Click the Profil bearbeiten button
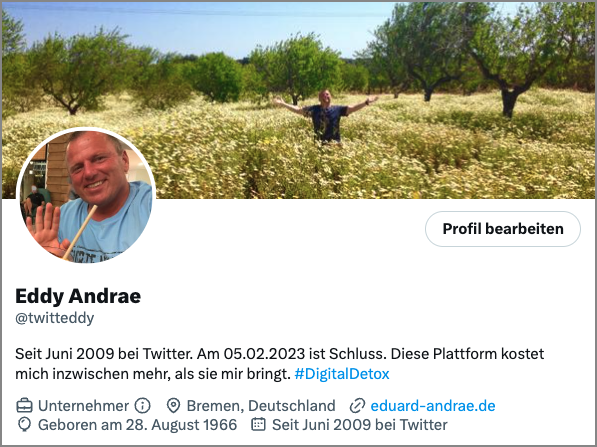597x447 pixels. [x=503, y=229]
